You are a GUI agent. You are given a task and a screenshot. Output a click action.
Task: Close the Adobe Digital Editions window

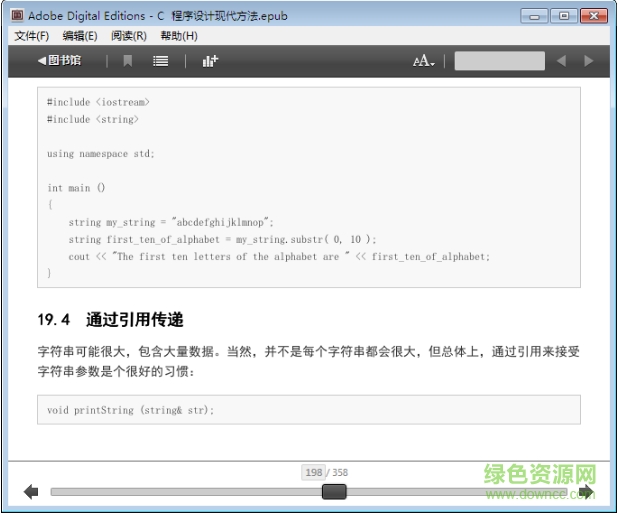[x=594, y=16]
